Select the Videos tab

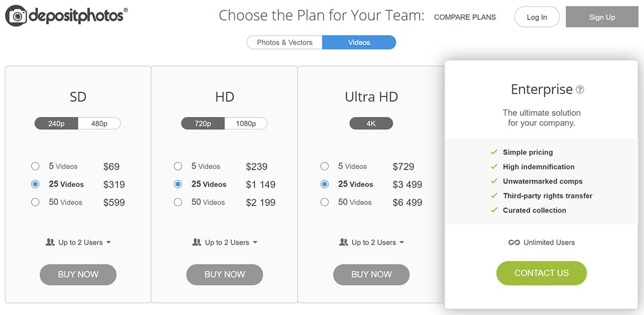[x=359, y=42]
